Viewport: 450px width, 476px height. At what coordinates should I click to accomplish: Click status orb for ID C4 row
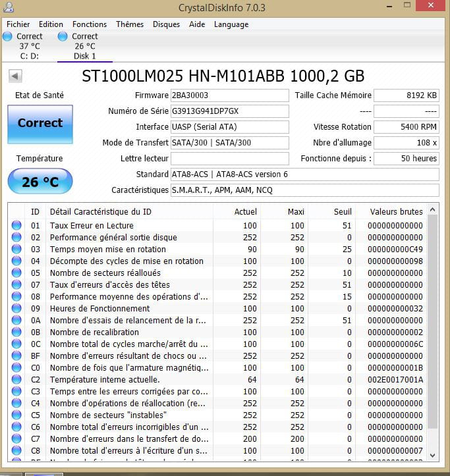point(16,403)
